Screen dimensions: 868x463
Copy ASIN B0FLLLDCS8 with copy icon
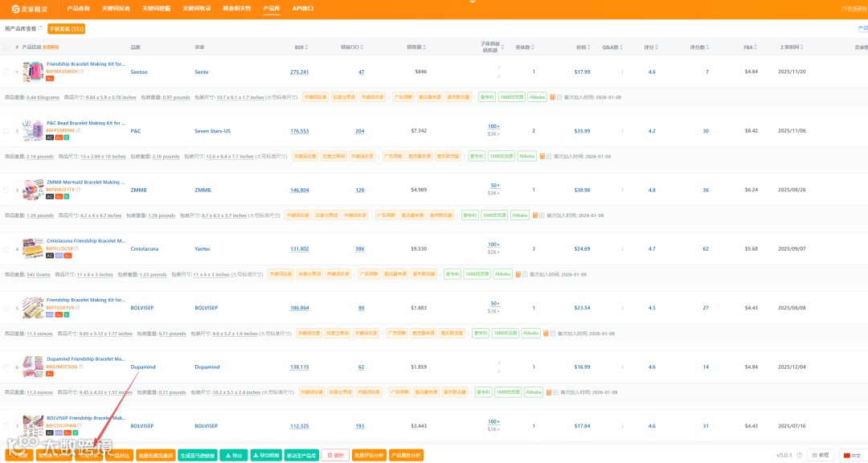coord(76,248)
